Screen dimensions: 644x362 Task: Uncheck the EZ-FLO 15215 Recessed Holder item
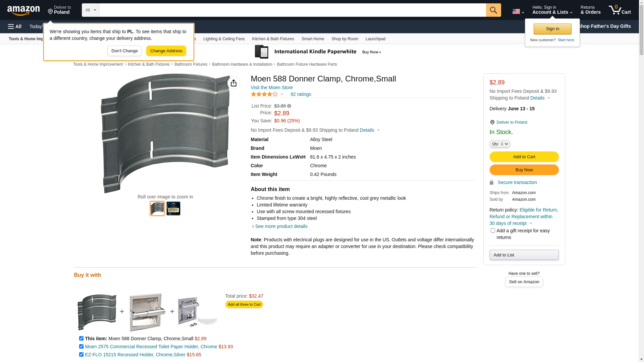(x=81, y=355)
